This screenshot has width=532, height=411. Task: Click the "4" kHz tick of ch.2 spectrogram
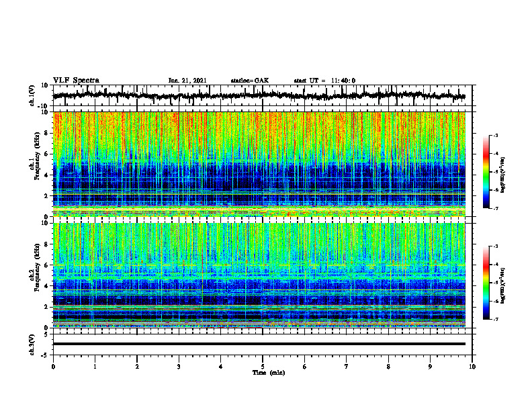46,286
